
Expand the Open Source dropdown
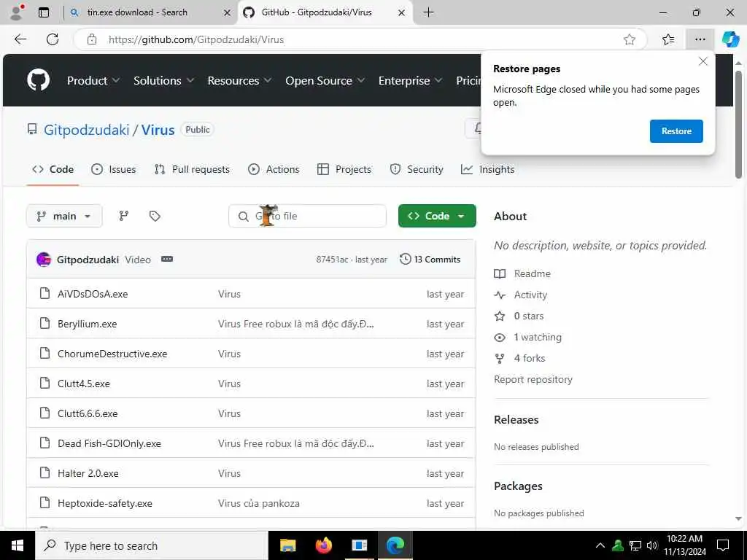point(325,80)
